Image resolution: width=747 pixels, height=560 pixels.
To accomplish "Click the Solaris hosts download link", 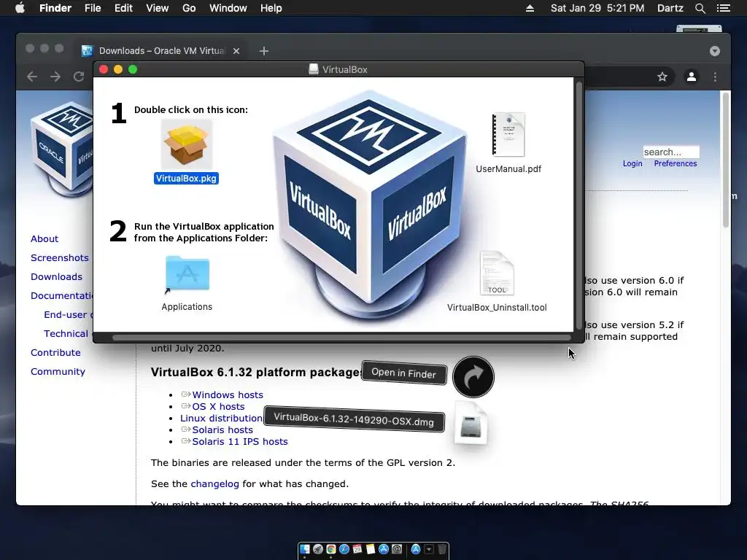I will tap(222, 429).
